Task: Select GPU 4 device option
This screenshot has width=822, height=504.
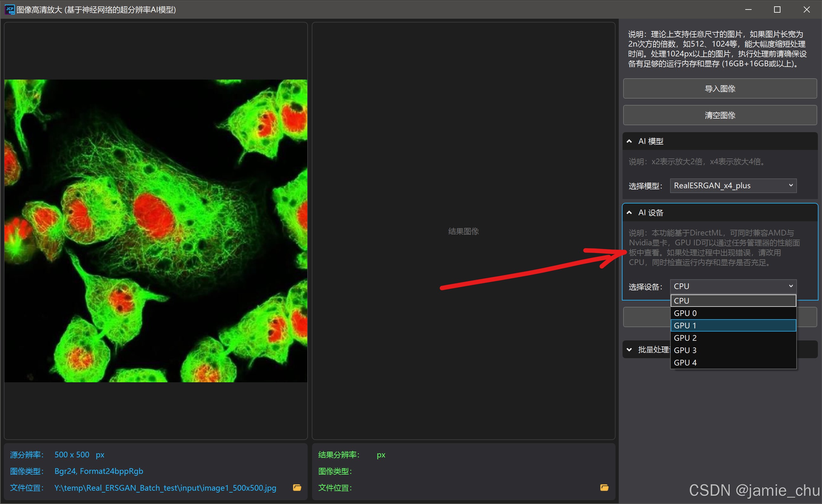Action: click(733, 362)
